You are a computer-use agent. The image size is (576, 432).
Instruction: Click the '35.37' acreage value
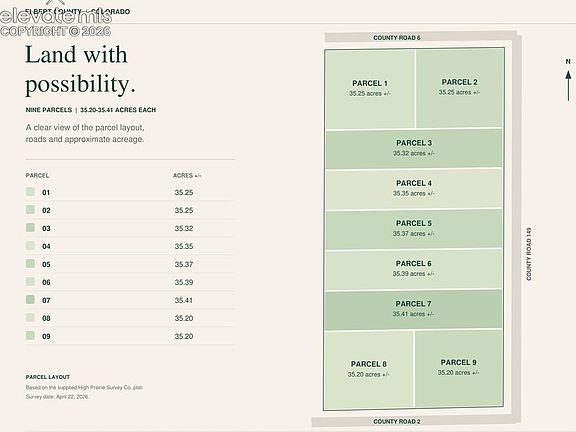[x=184, y=264]
